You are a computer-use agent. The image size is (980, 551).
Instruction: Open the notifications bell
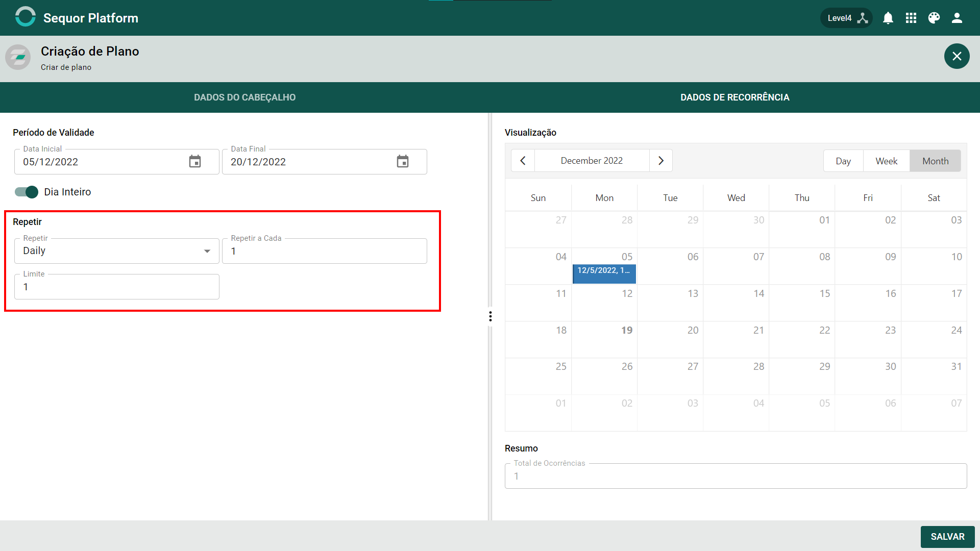tap(888, 18)
